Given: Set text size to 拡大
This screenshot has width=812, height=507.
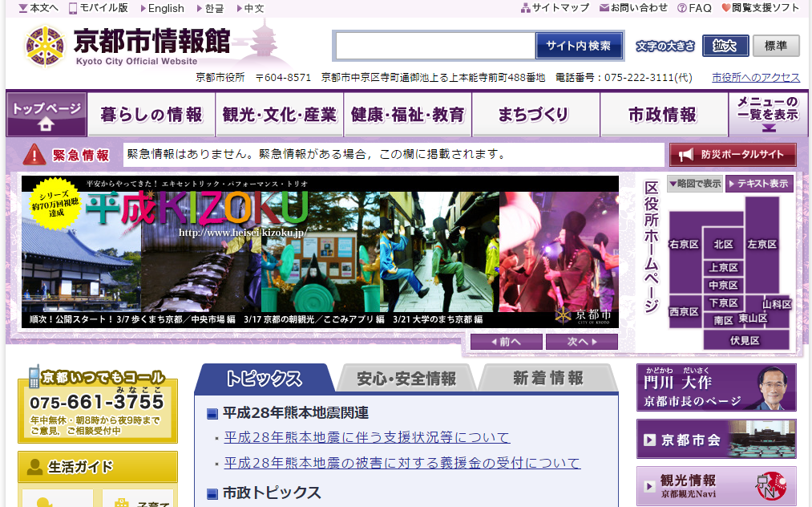Looking at the screenshot, I should click(725, 47).
